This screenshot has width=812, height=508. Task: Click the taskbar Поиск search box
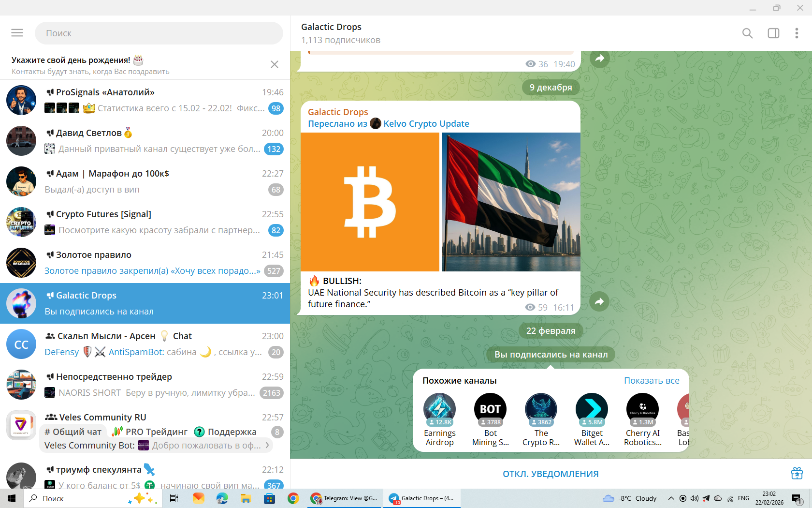[92, 498]
